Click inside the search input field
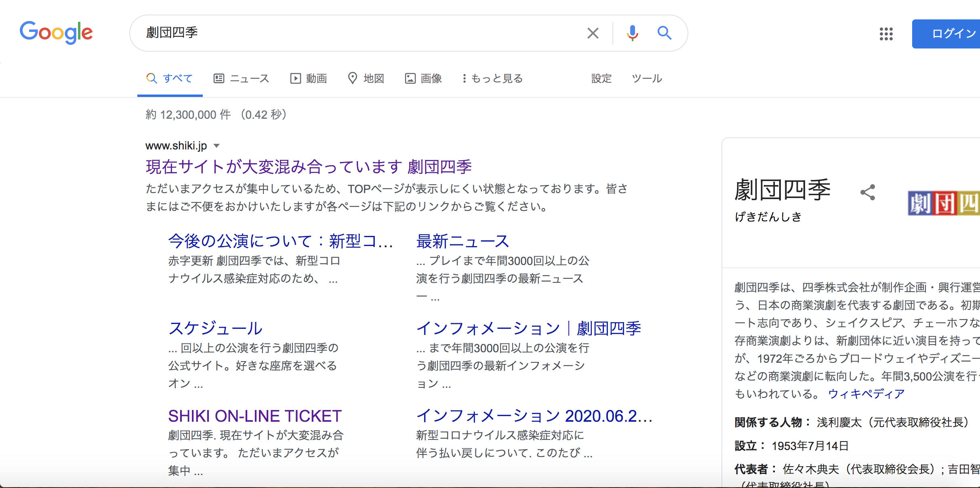Screen dimensions: 980x488 point(364,33)
